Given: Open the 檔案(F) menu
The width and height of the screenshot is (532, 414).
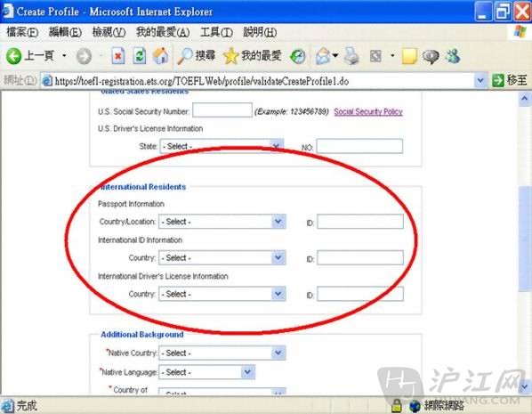Looking at the screenshot, I should (22, 32).
